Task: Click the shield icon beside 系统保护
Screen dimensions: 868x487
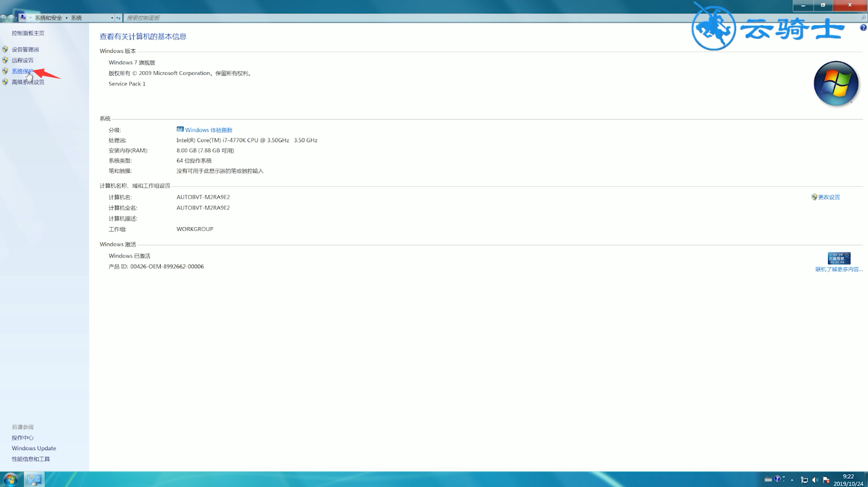Action: tap(5, 71)
